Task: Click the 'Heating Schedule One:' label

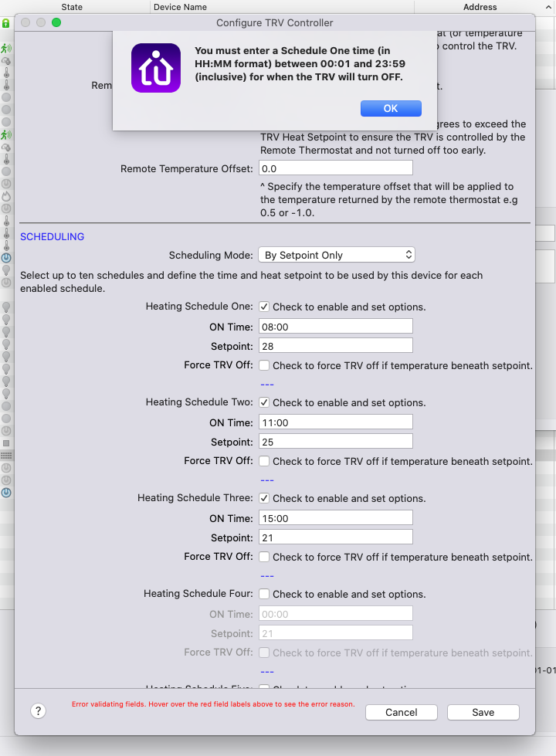Action: (x=199, y=307)
